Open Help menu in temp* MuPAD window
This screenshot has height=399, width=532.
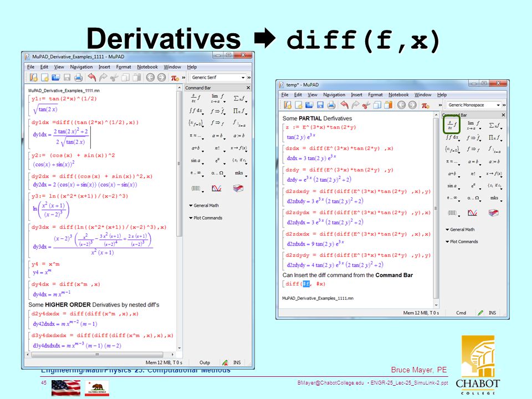442,95
